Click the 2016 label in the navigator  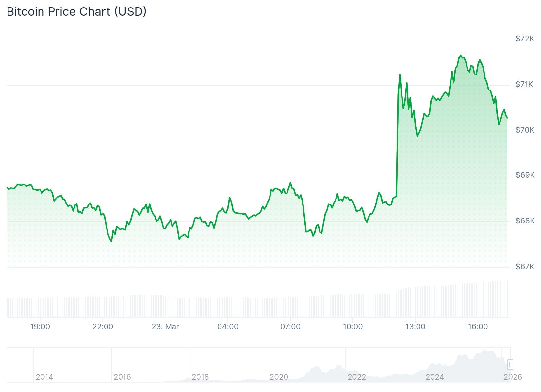pos(122,377)
